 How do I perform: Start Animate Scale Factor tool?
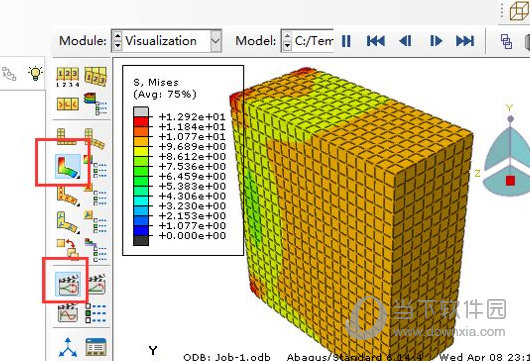click(x=68, y=284)
